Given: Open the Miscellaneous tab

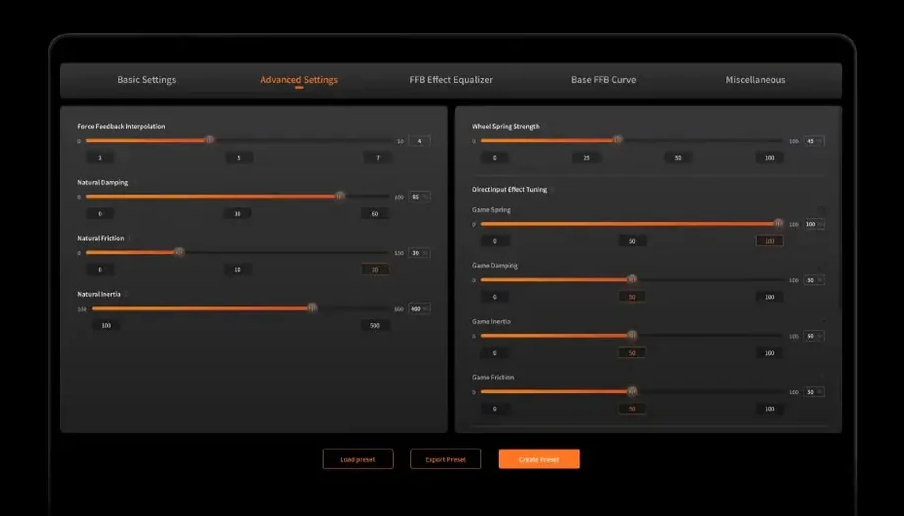Looking at the screenshot, I should coord(755,80).
